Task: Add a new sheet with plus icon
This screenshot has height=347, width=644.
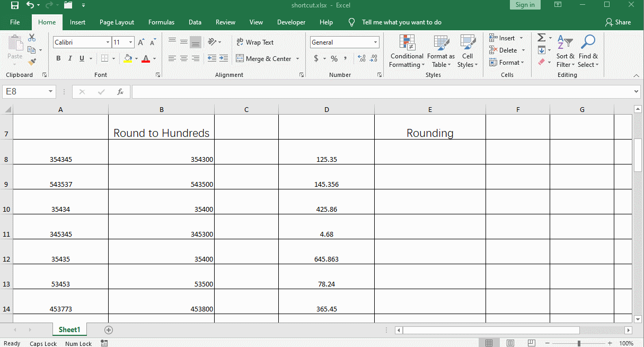Action: (x=109, y=330)
